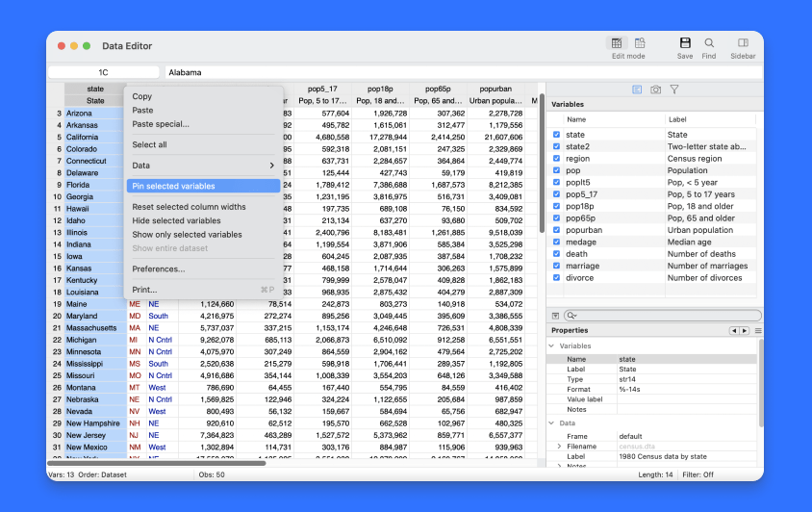Click Pin selected variables
The height and width of the screenshot is (512, 812).
(203, 186)
